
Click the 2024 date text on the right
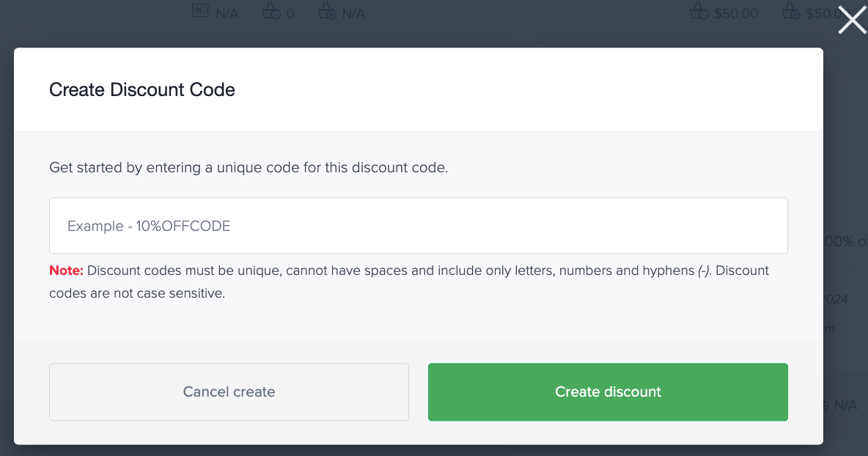836,300
